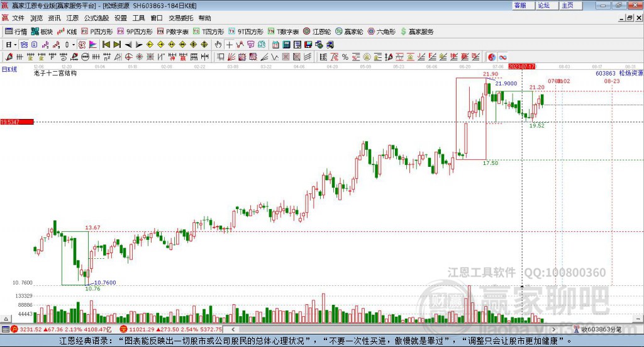Image resolution: width=644 pixels, height=347 pixels.
Task: Click the 收603863分笔 status item
Action: click(597, 329)
